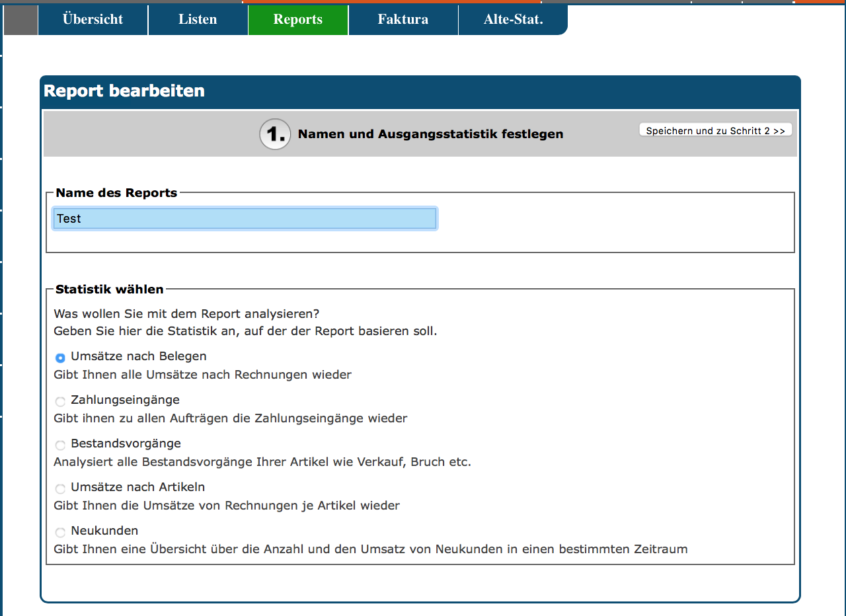
Task: Select the Umsätze nach Belegen radio button
Action: (x=60, y=358)
